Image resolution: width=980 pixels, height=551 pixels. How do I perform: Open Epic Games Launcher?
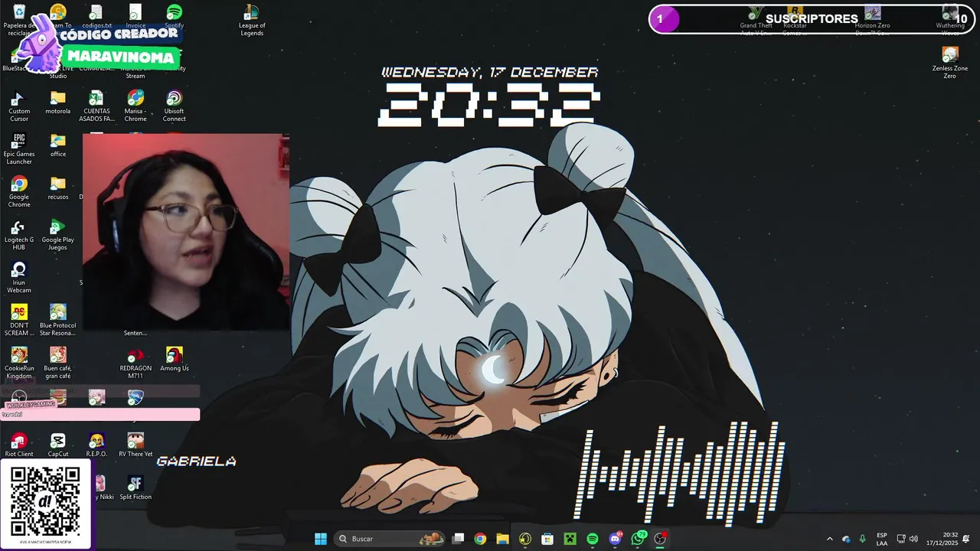[19, 149]
